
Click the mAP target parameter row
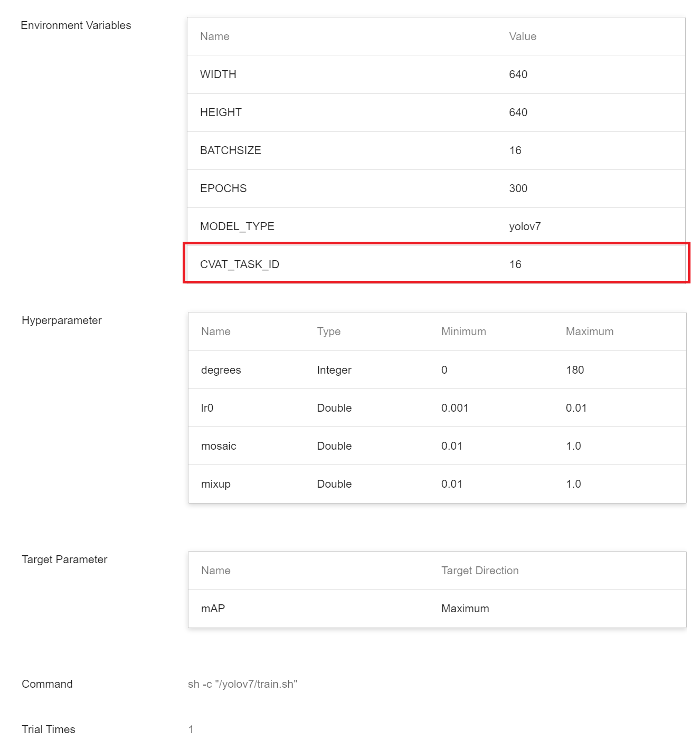click(437, 609)
